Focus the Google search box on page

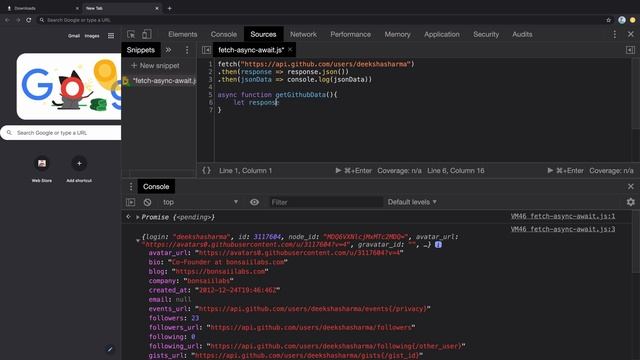(61, 133)
